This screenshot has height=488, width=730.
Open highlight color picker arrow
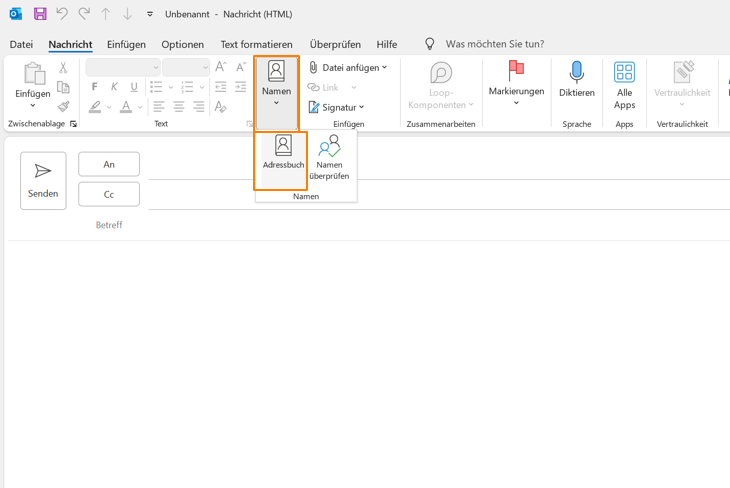(x=109, y=107)
